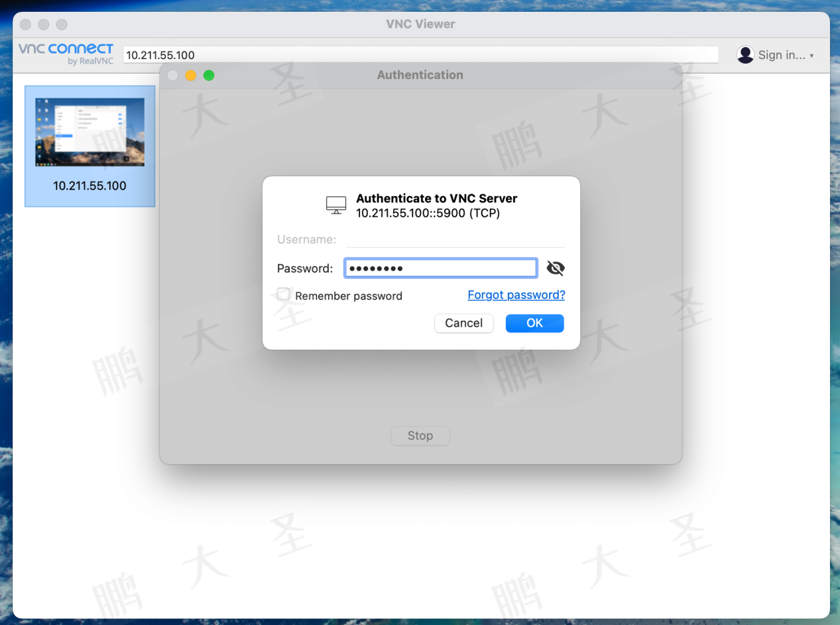Click the Remember password label
Image resolution: width=840 pixels, height=625 pixels.
349,296
